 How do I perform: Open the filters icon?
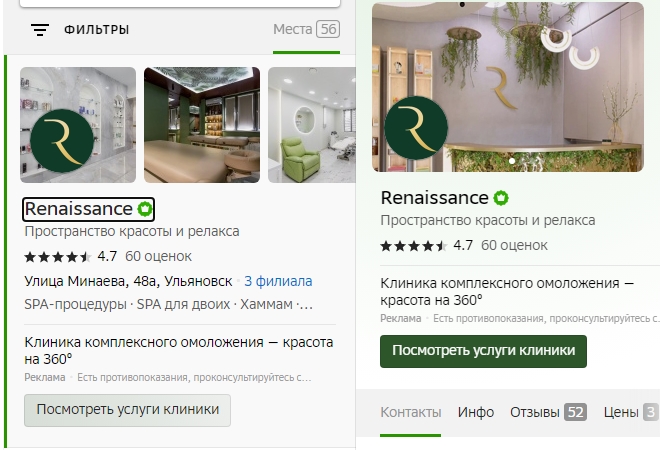point(40,30)
